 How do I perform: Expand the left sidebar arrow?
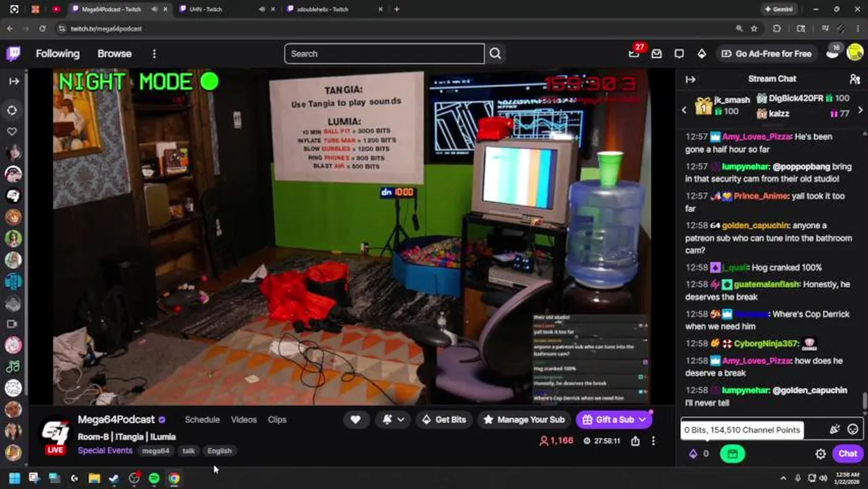pyautogui.click(x=14, y=81)
